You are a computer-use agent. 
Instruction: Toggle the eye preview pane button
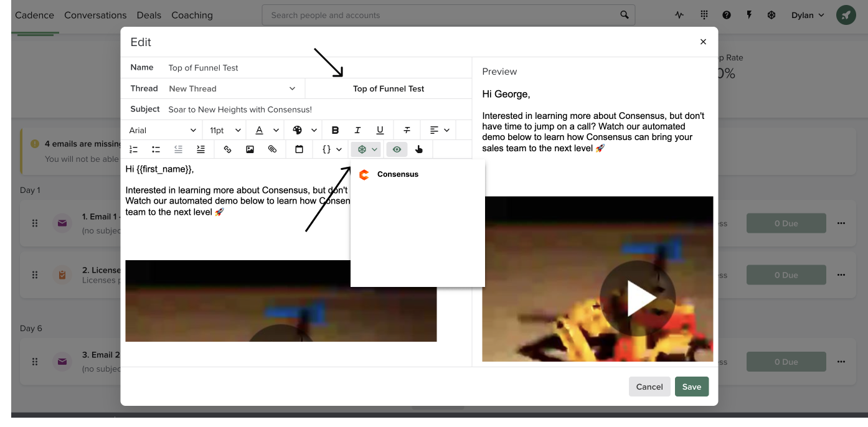[397, 149]
